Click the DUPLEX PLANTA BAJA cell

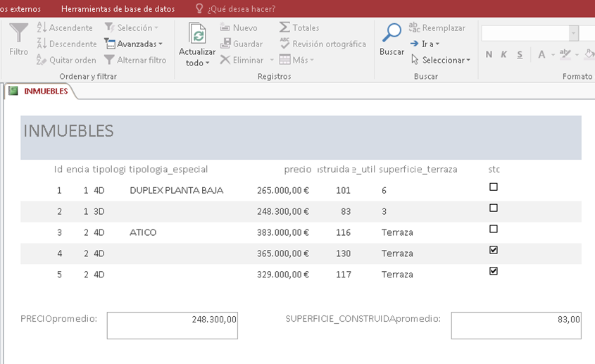pos(177,191)
